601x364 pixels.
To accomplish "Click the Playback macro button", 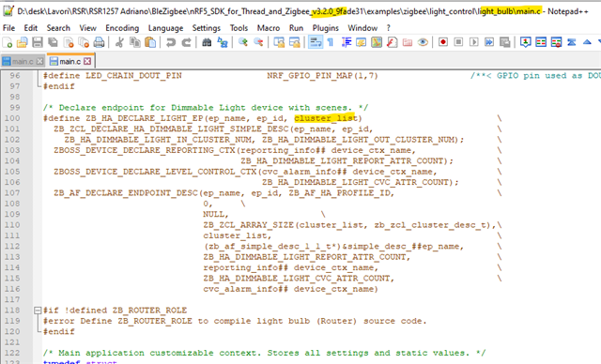I will point(473,42).
